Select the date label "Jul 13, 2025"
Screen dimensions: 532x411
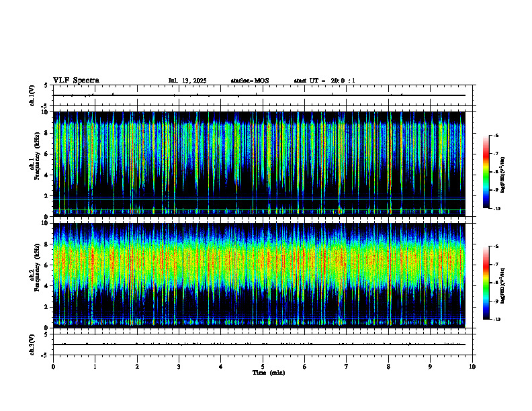187,81
